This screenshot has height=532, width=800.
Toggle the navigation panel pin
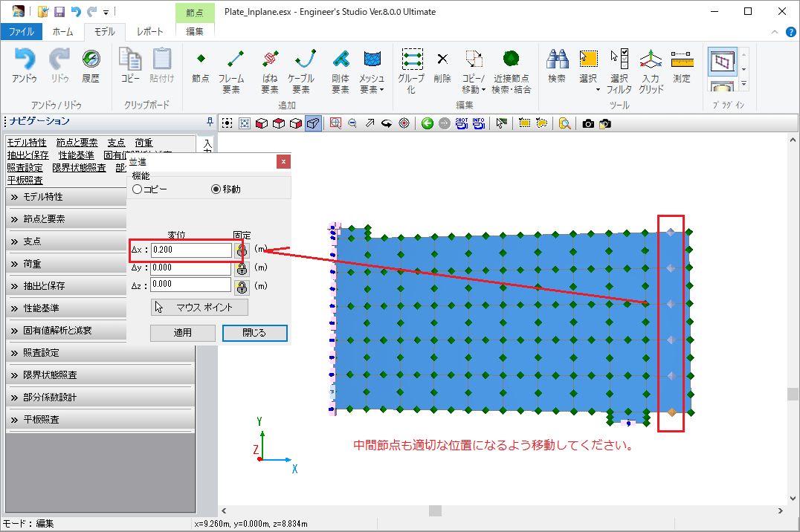click(x=209, y=121)
